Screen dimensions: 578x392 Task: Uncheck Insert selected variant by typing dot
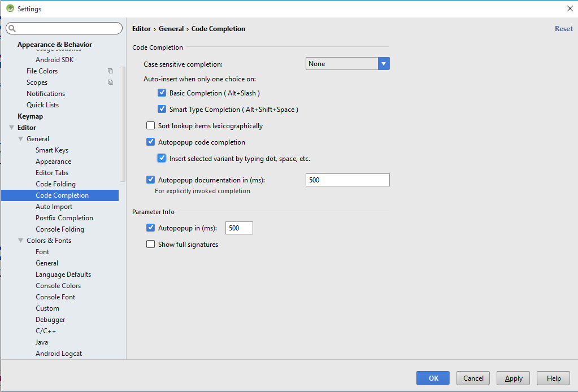(162, 158)
